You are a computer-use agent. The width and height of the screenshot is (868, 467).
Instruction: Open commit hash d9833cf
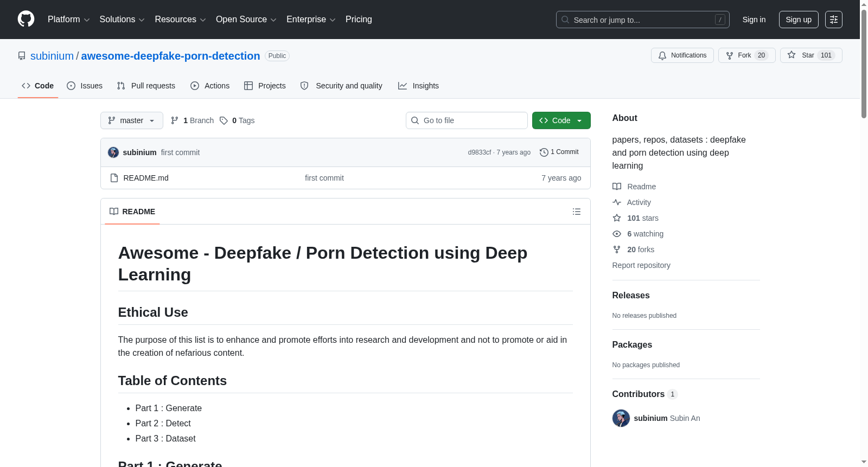480,152
